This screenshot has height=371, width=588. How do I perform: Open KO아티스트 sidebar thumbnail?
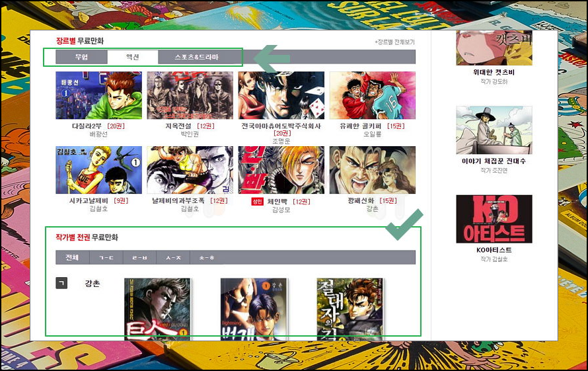[494, 219]
